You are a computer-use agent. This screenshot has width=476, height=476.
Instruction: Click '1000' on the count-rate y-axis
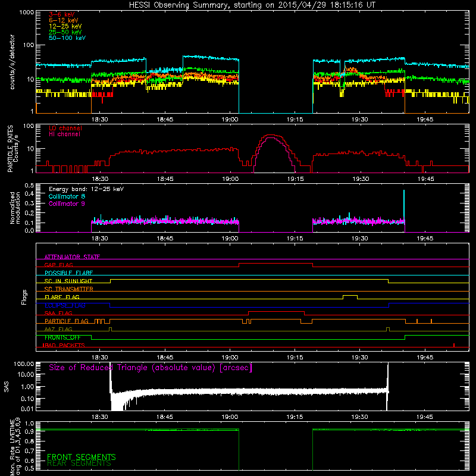[x=26, y=12]
